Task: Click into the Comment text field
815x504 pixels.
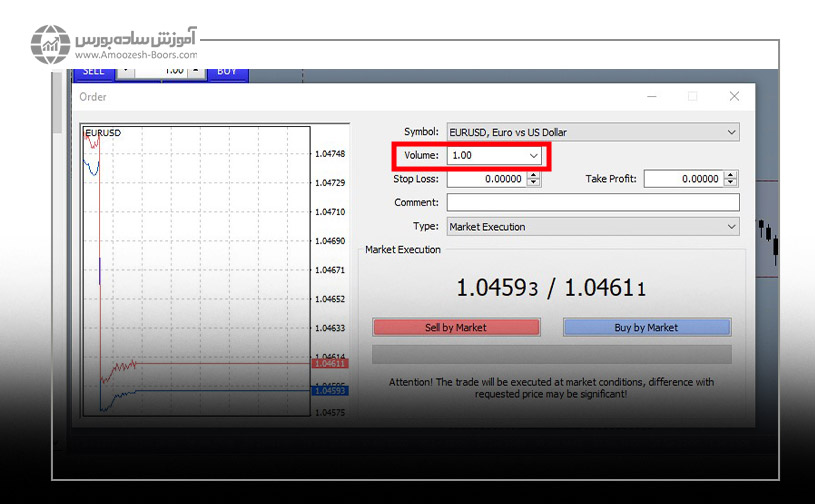Action: coord(593,202)
